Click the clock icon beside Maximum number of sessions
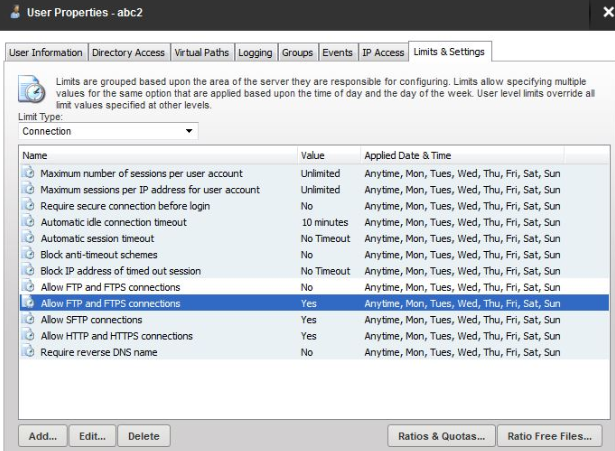615x451 pixels. [x=28, y=173]
